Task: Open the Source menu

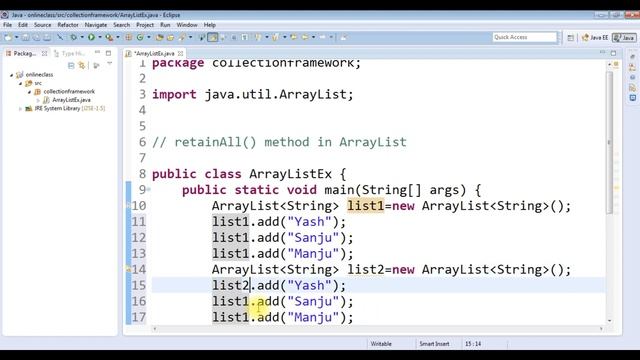Action: 42,25
